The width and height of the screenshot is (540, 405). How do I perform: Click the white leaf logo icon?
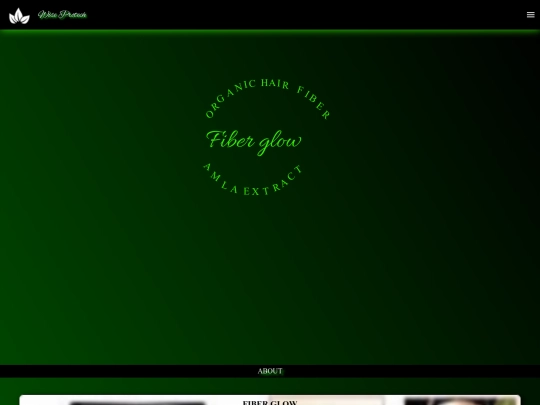click(19, 16)
